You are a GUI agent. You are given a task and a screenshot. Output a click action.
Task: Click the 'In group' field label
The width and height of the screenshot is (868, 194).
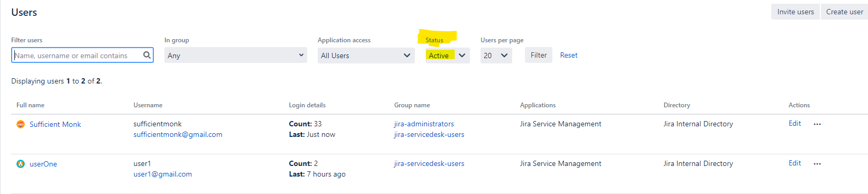177,40
